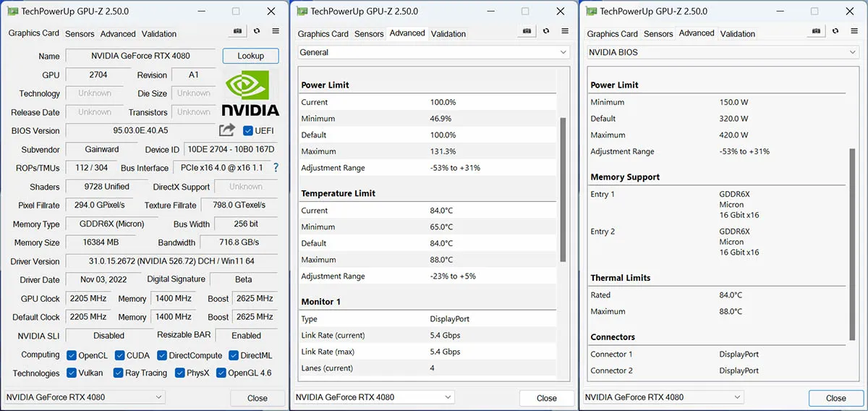The image size is (868, 411).
Task: Click the Shaders field 9728 Unified
Action: coord(107,187)
